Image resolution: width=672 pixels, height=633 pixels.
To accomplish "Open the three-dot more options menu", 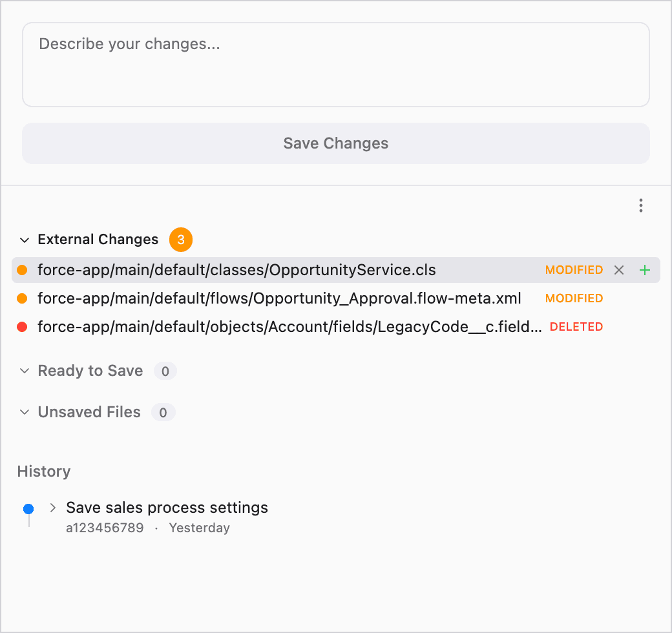I will pos(641,205).
